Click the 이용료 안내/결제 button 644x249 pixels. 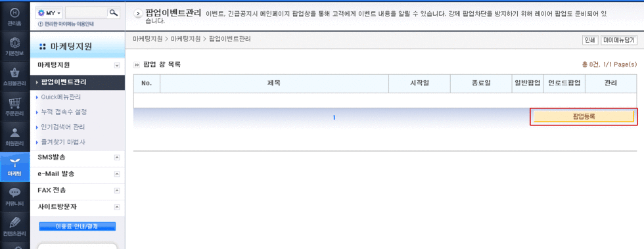click(x=78, y=227)
